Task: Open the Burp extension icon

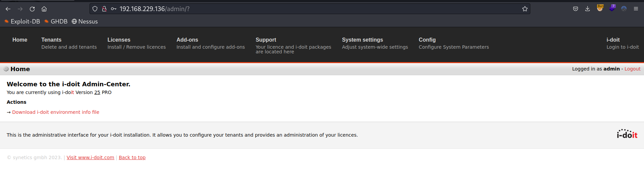Action: pos(600,8)
